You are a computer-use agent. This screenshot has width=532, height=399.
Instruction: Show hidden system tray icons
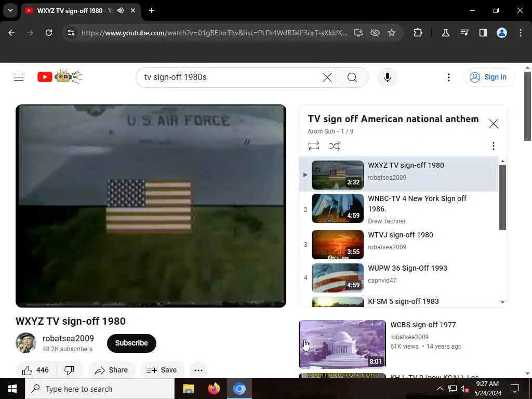point(440,389)
